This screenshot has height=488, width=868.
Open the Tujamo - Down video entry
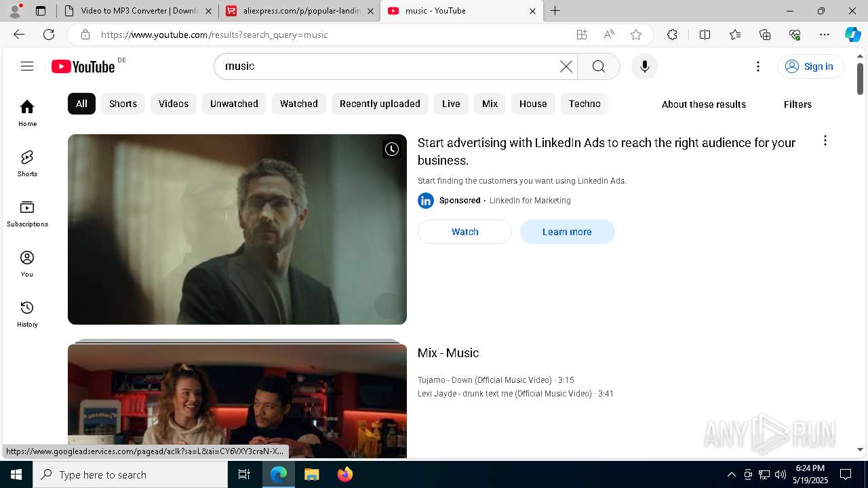pyautogui.click(x=496, y=380)
